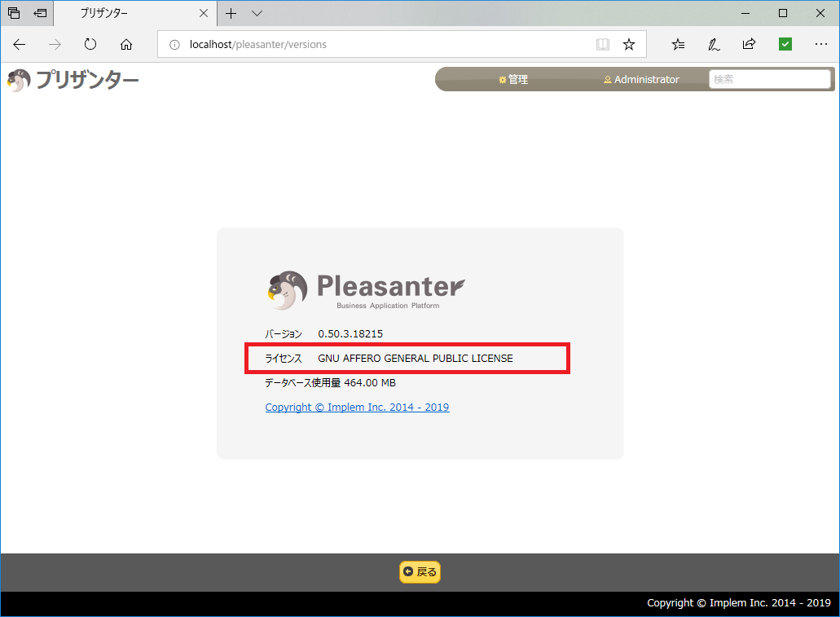Toggle reading view in the address bar
The height and width of the screenshot is (617, 840).
tap(602, 45)
